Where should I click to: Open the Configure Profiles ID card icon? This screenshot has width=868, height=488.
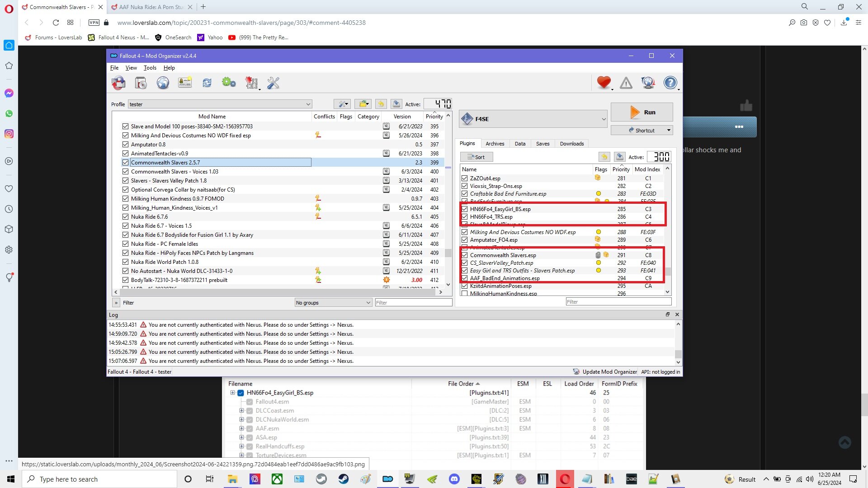185,83
